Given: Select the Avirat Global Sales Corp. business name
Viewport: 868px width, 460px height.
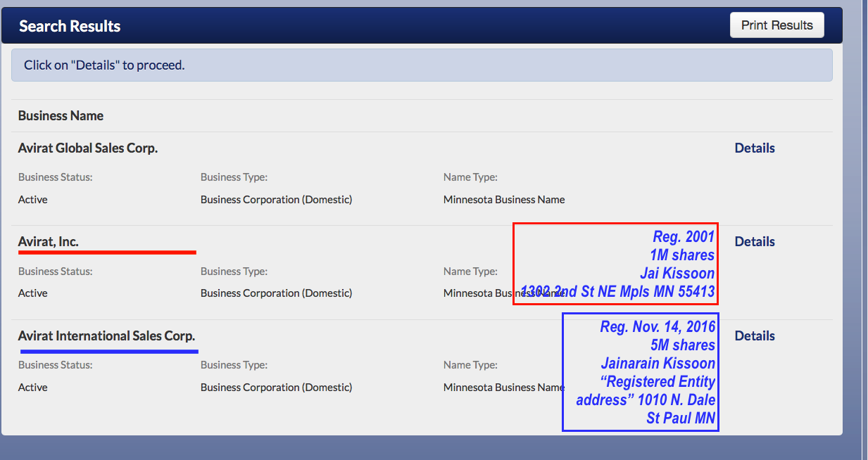Looking at the screenshot, I should click(88, 148).
